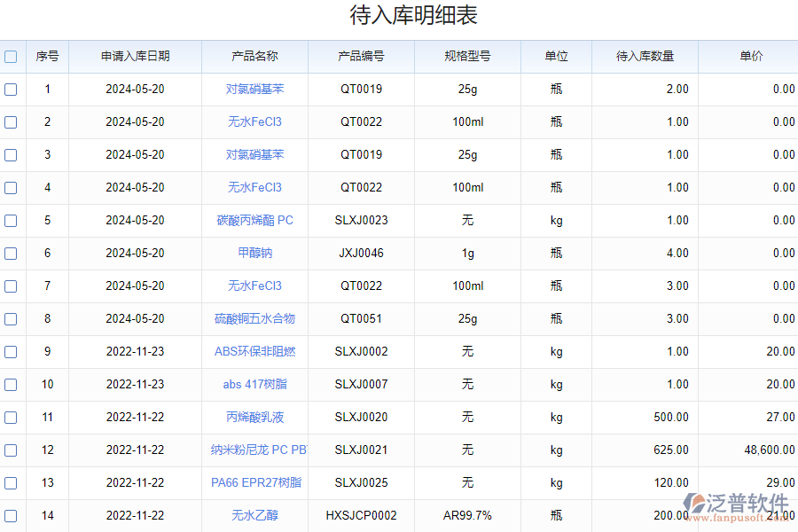Open the 无水FeCl3 link in row 2
This screenshot has height=532, width=798.
click(254, 121)
